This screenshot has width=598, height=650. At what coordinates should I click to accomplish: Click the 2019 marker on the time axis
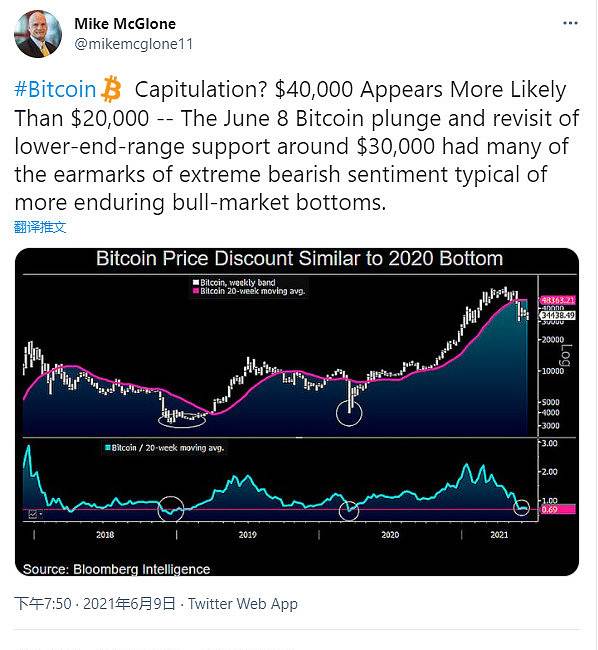pos(247,535)
